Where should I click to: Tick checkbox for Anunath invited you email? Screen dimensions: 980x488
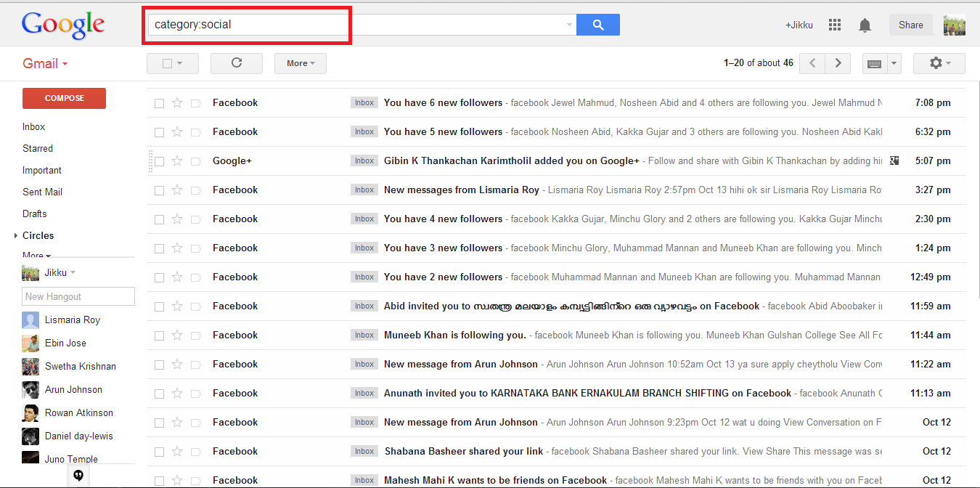coord(159,394)
